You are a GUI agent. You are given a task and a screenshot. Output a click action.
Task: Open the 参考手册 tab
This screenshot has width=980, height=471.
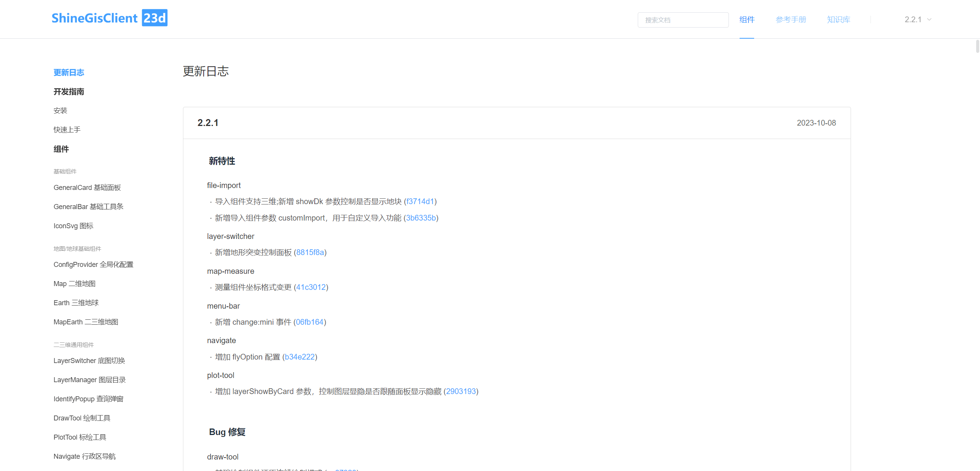tap(791, 20)
